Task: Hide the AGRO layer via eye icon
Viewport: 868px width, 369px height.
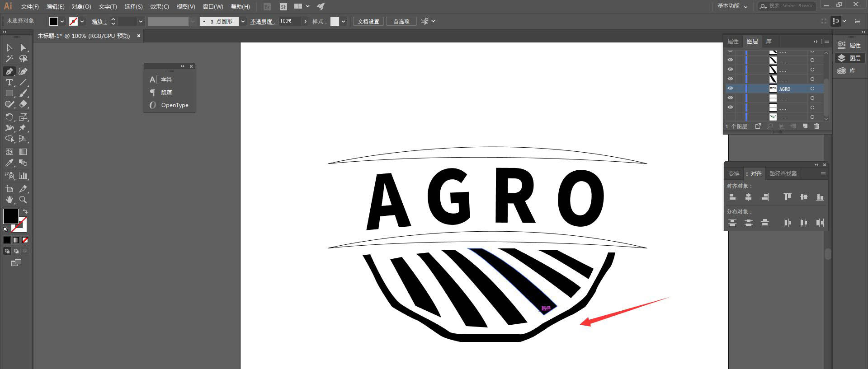Action: [730, 89]
